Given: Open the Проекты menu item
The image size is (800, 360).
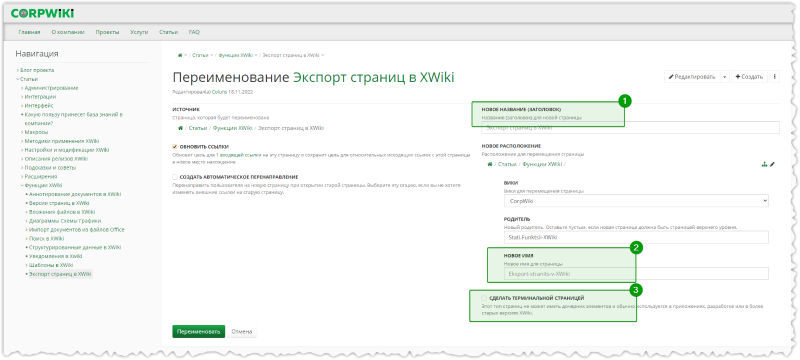Looking at the screenshot, I should tap(107, 32).
